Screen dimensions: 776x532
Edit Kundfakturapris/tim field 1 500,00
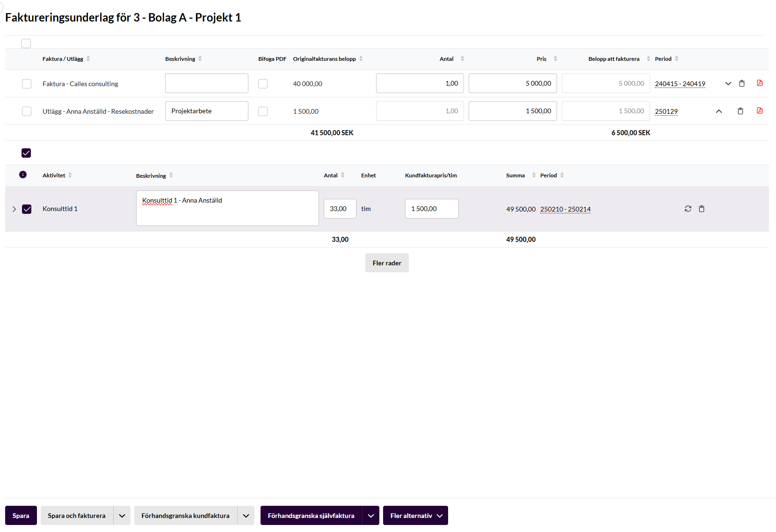[432, 209]
